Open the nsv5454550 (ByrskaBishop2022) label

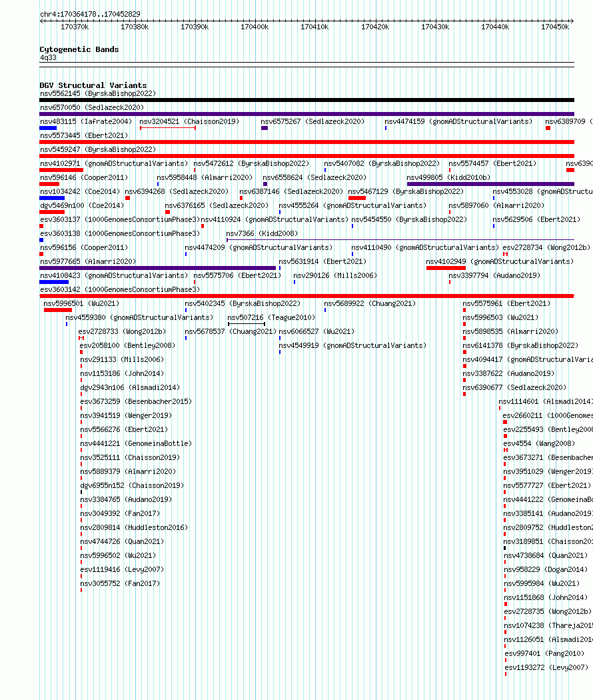[409, 219]
